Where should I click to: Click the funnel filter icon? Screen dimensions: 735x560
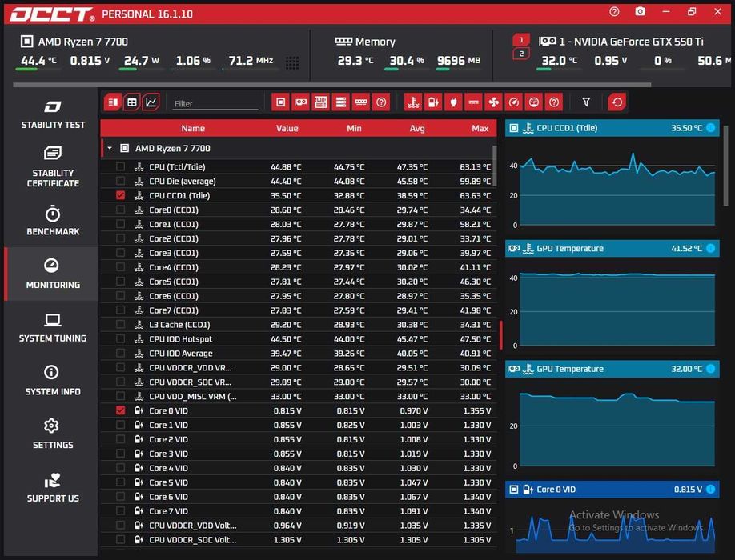pyautogui.click(x=586, y=102)
